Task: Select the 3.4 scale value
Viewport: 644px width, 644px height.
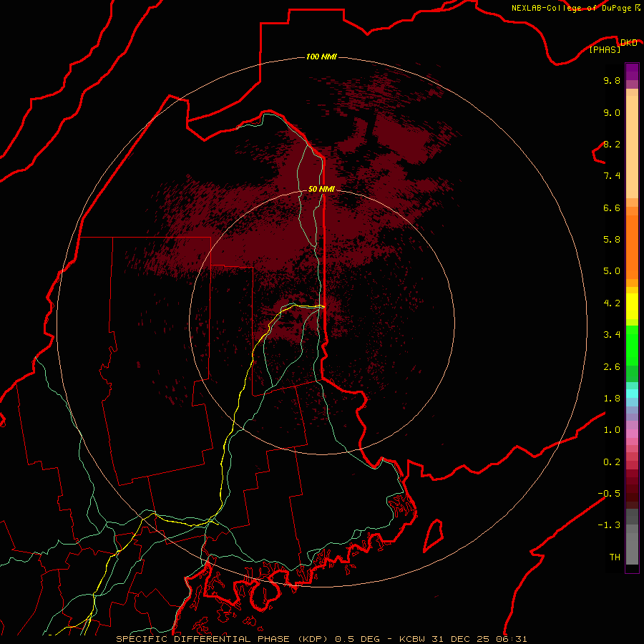Action: [612, 334]
